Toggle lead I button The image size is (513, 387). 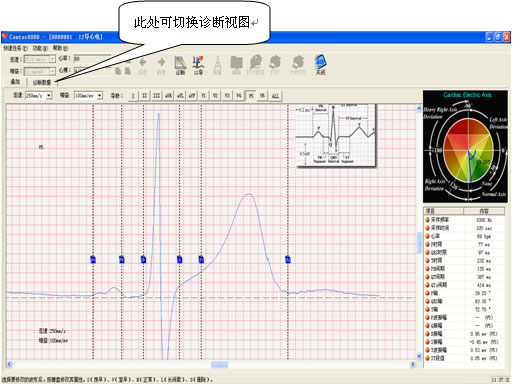(133, 96)
